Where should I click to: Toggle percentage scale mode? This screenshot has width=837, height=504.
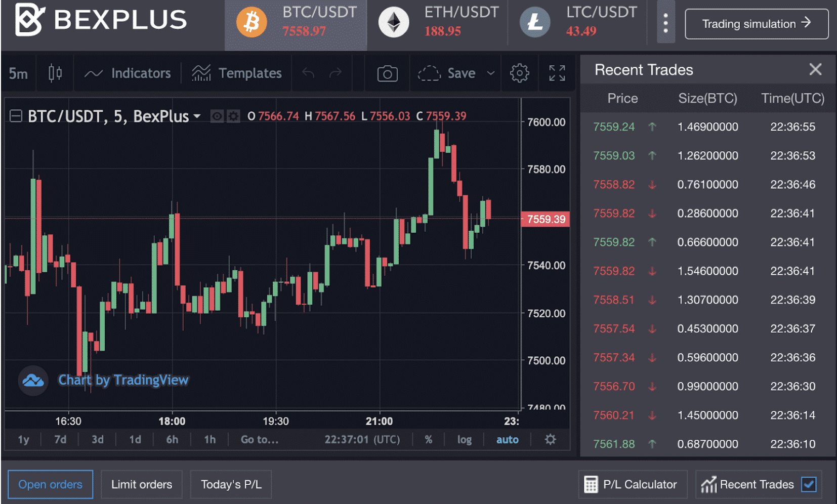[x=429, y=440]
